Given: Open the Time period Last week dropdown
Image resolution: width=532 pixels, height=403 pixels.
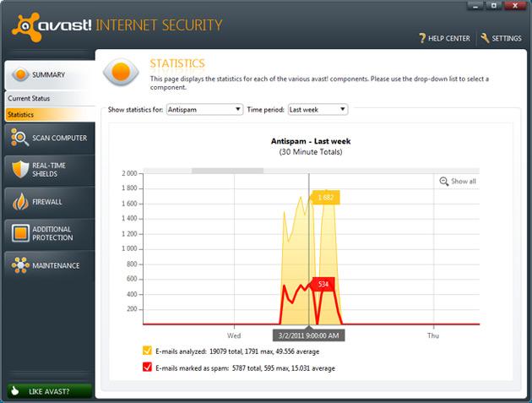Looking at the screenshot, I should tap(318, 109).
